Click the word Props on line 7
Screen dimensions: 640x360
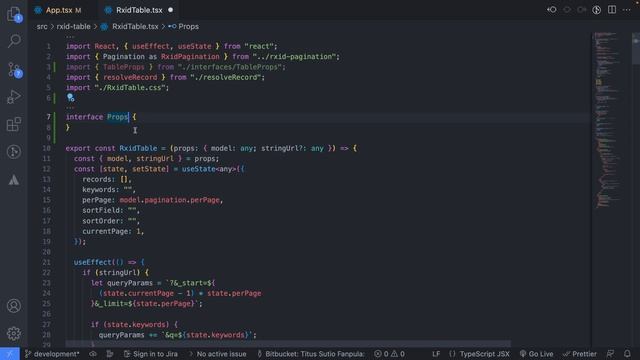pyautogui.click(x=118, y=117)
